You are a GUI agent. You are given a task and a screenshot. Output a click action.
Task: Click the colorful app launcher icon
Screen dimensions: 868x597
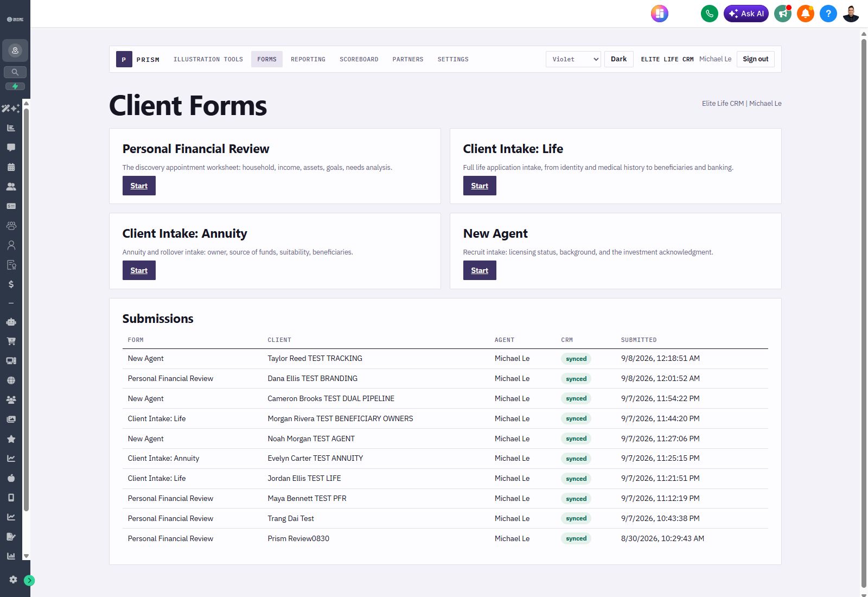660,14
